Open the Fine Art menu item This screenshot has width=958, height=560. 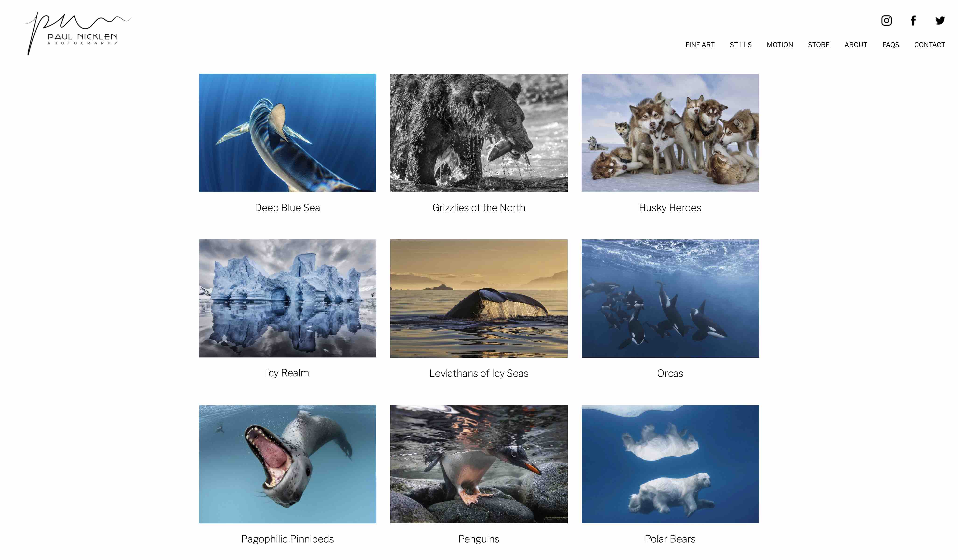pyautogui.click(x=700, y=45)
